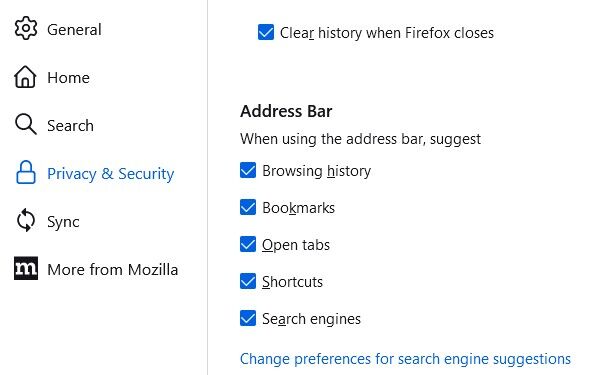Disable Bookmarks suggestions checkbox

[x=248, y=207]
